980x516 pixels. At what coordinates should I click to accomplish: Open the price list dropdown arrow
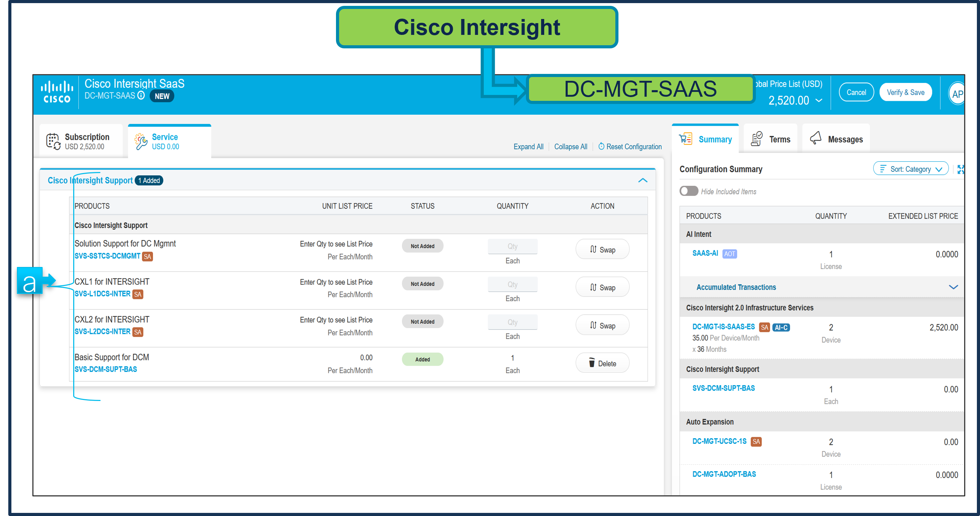tap(819, 101)
